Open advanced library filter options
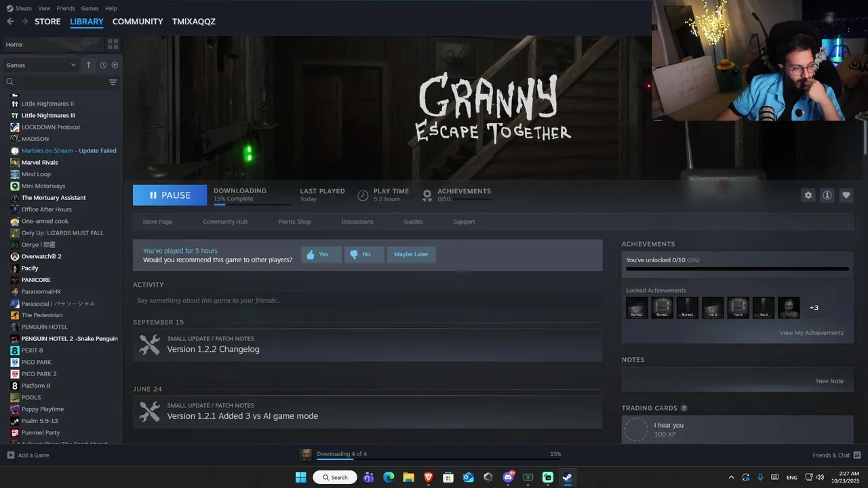 click(113, 82)
